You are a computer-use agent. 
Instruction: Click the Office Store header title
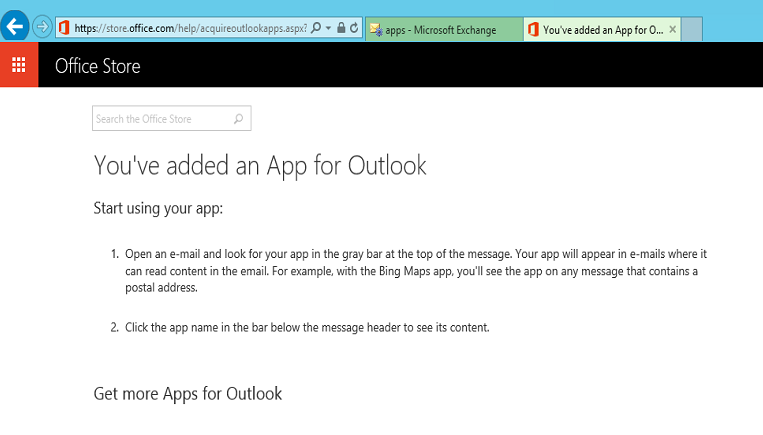(x=98, y=66)
